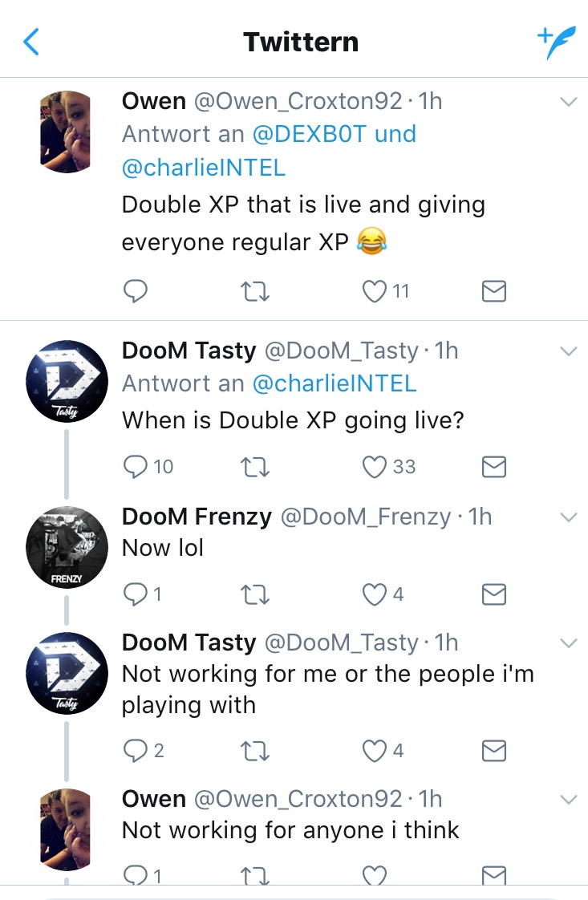
Task: Compose a new tweet with feather icon
Action: click(x=556, y=42)
